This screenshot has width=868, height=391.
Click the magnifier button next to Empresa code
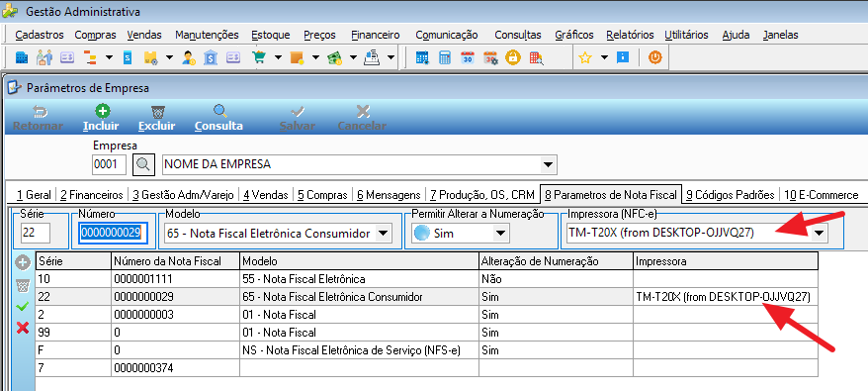(x=142, y=164)
